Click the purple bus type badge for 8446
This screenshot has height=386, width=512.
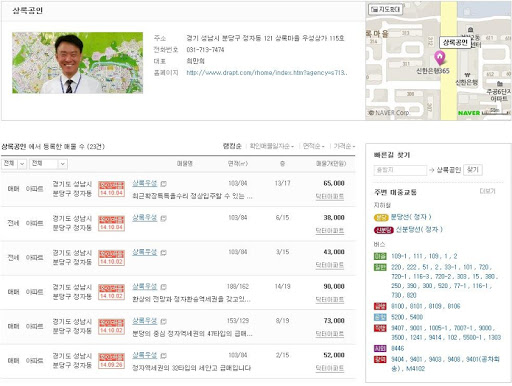tap(380, 348)
